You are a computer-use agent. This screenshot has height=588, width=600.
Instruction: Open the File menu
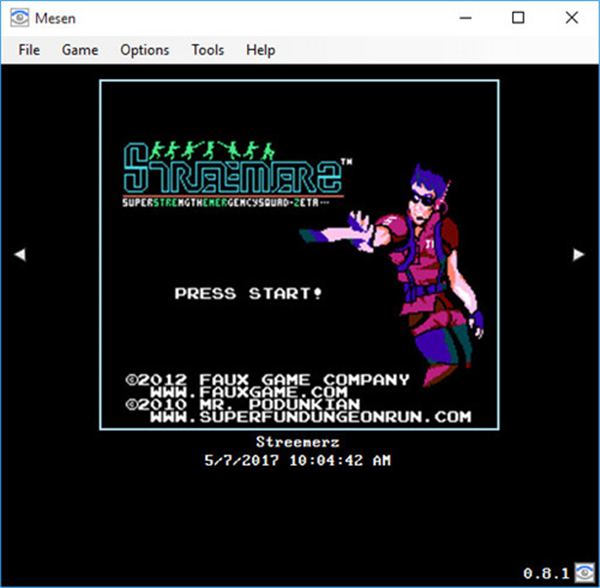coord(29,50)
